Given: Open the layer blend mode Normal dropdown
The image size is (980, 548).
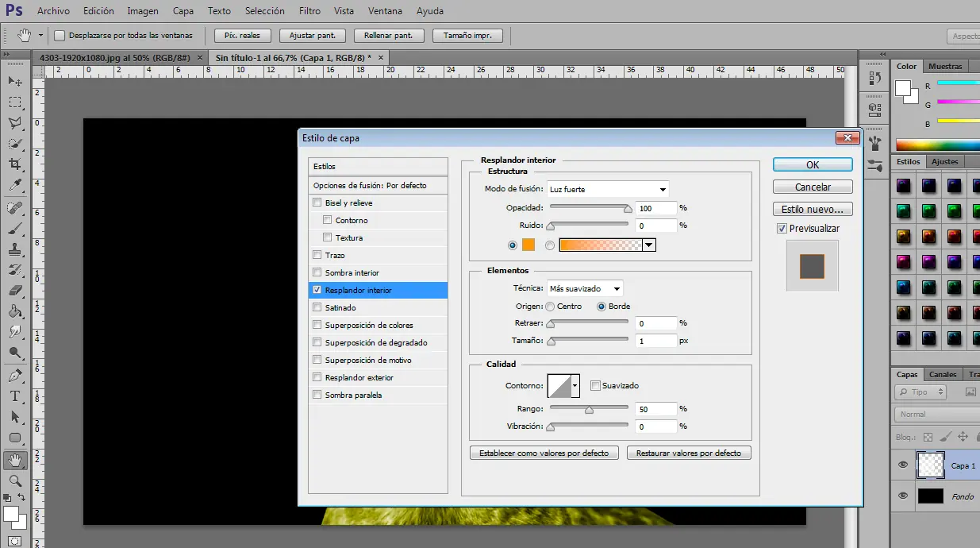Looking at the screenshot, I should click(x=936, y=415).
